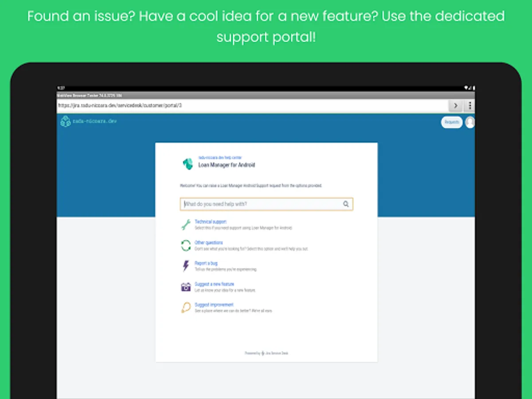Click the Powered by Jira Service Desk link
Viewport: 532px width, 399px height.
coord(266,353)
